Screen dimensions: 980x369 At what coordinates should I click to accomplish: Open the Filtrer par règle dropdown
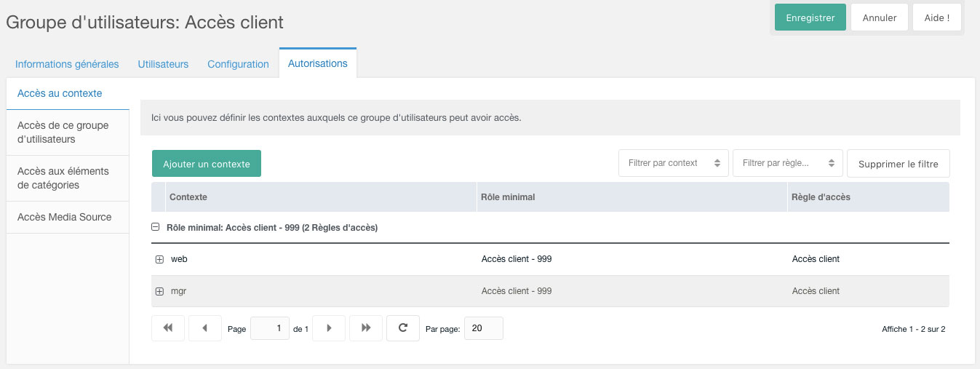tap(788, 163)
